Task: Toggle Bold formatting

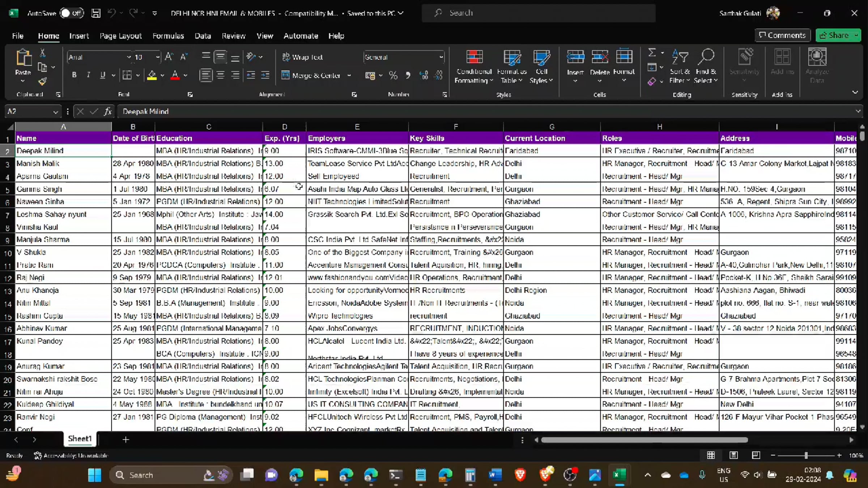Action: pos(74,75)
